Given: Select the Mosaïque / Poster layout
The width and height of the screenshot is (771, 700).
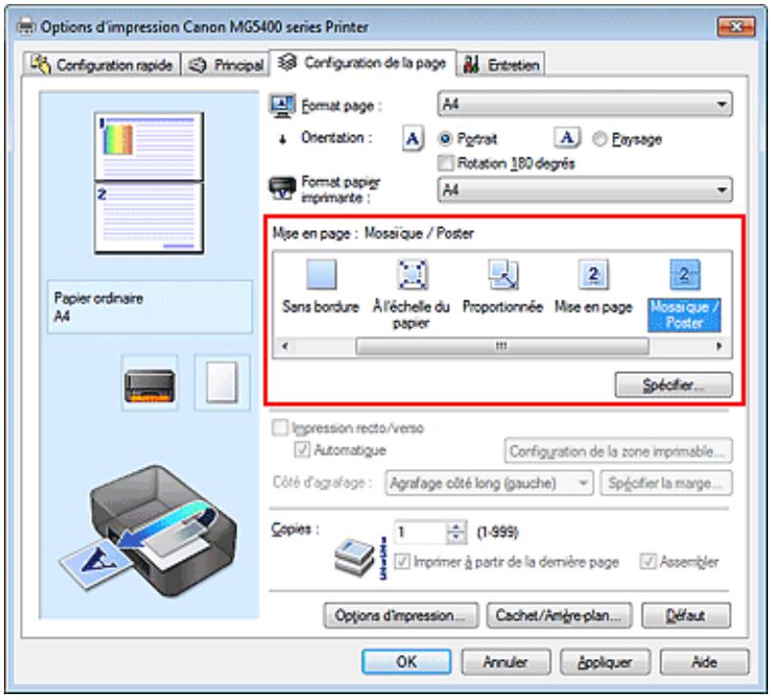Looking at the screenshot, I should tap(684, 295).
